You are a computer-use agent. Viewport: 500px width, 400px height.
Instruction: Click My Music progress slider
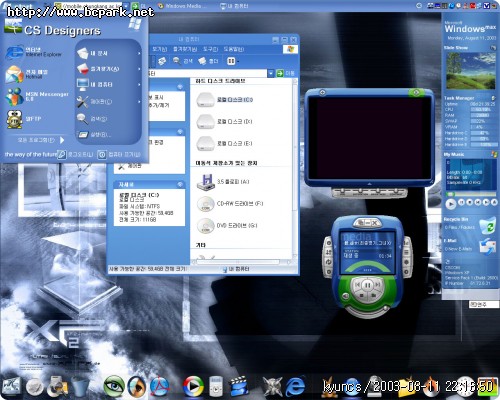point(471,194)
